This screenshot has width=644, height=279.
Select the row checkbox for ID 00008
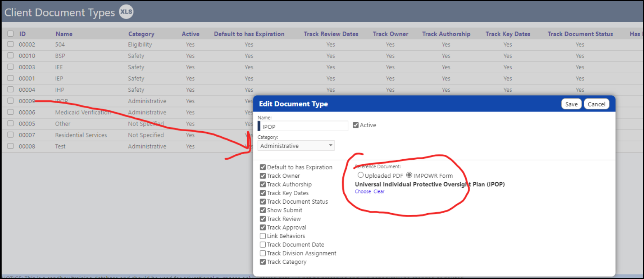(x=10, y=146)
